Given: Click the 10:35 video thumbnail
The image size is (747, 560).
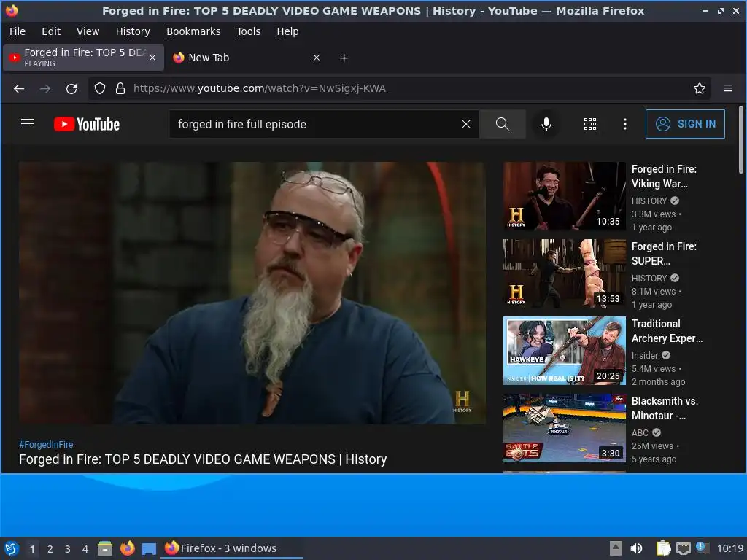Looking at the screenshot, I should (564, 196).
